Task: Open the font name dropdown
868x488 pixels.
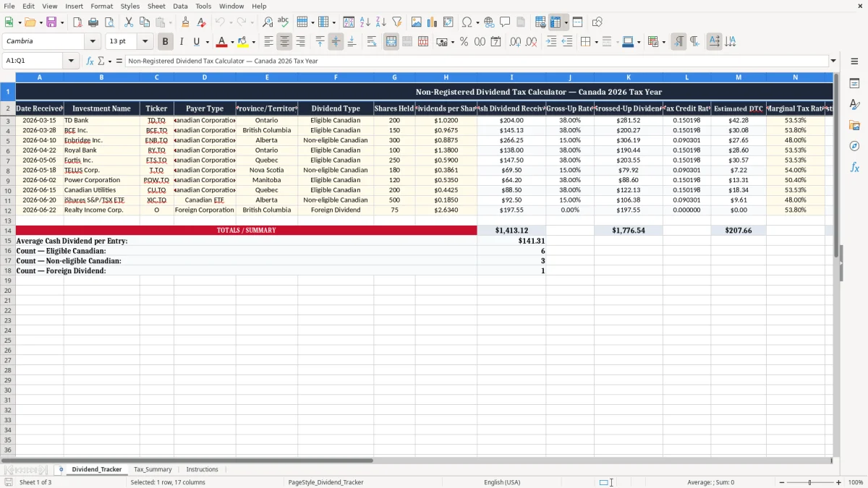Action: (x=93, y=42)
